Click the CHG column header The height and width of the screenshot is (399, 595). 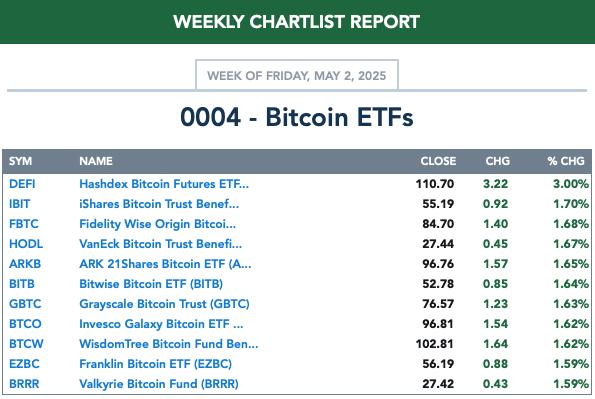pyautogui.click(x=498, y=161)
